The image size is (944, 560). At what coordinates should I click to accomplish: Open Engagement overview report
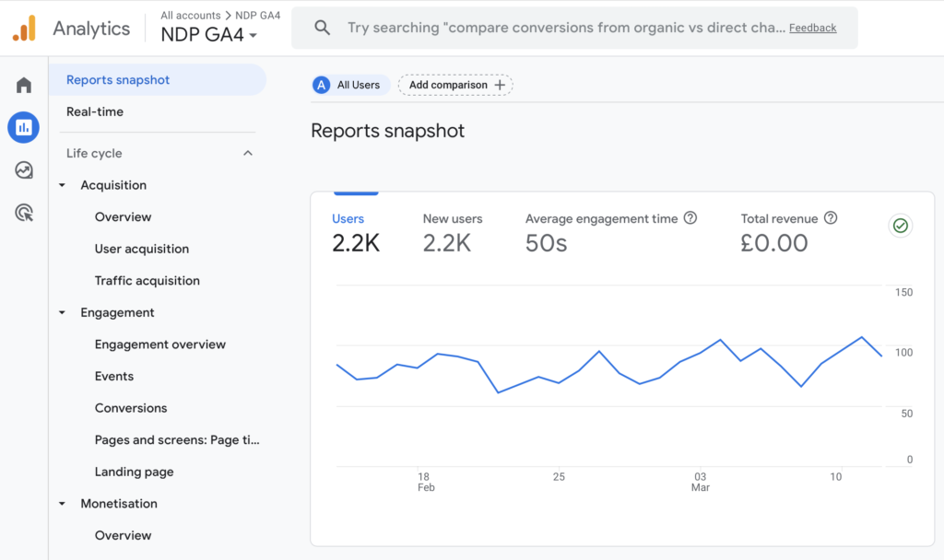pyautogui.click(x=160, y=344)
